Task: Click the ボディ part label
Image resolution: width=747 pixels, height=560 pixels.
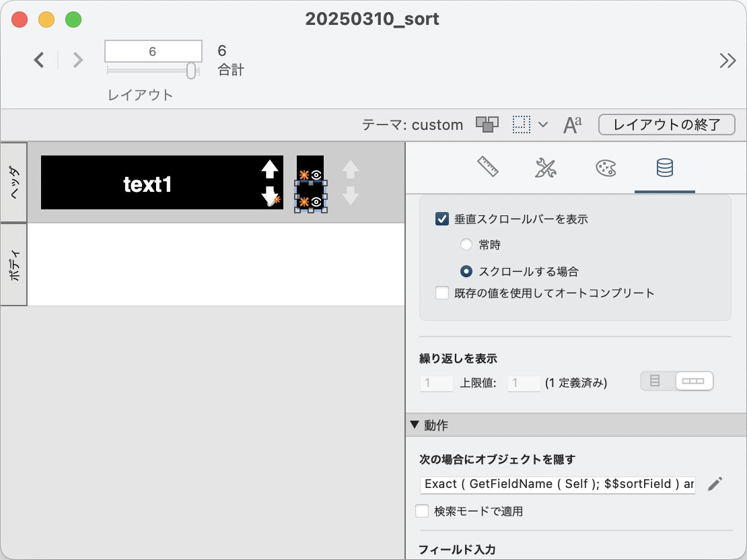Action: [14, 265]
